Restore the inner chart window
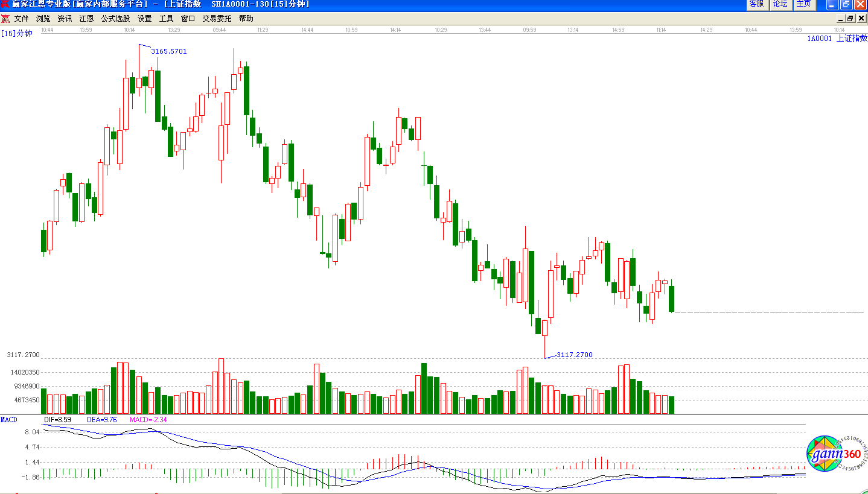 tap(850, 19)
